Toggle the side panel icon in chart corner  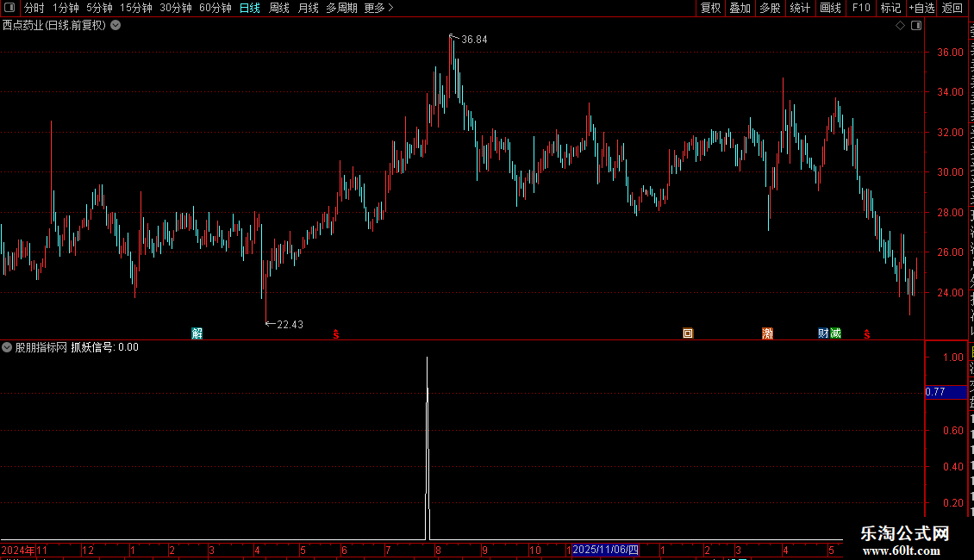coord(916,26)
